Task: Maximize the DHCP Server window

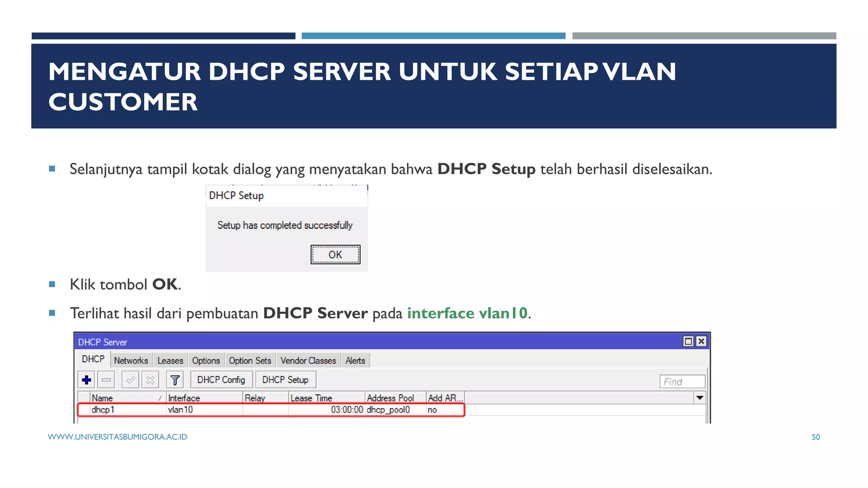Action: (688, 341)
